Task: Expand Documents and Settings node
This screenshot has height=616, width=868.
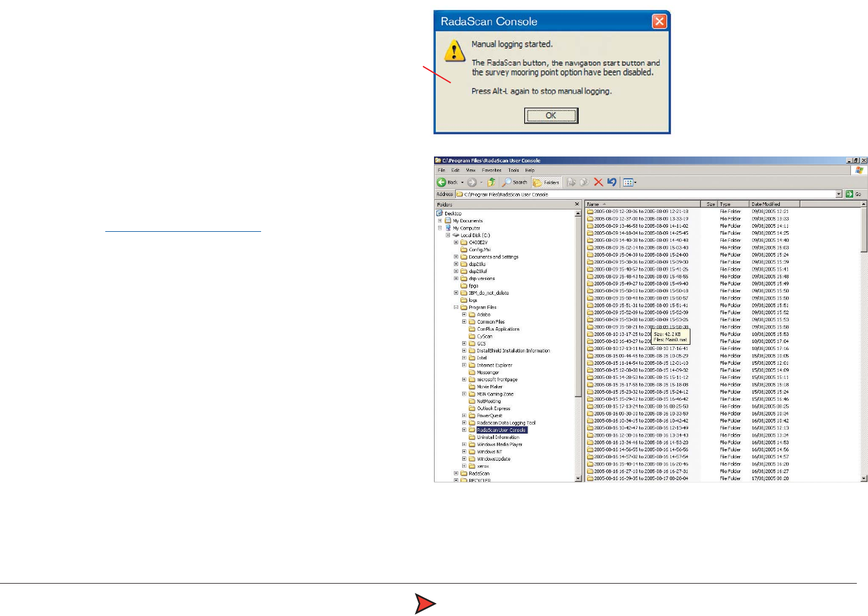Action: (x=456, y=257)
